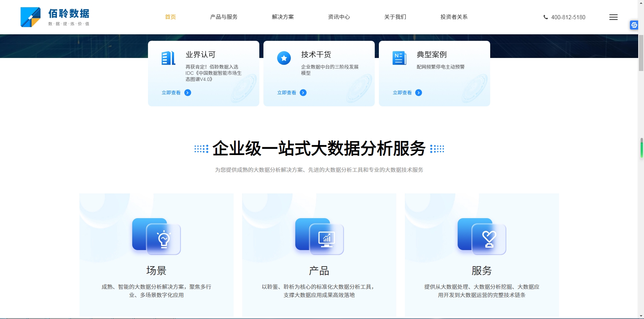This screenshot has width=644, height=319.
Task: Open the 资讯中心 menu item
Action: coord(339,17)
